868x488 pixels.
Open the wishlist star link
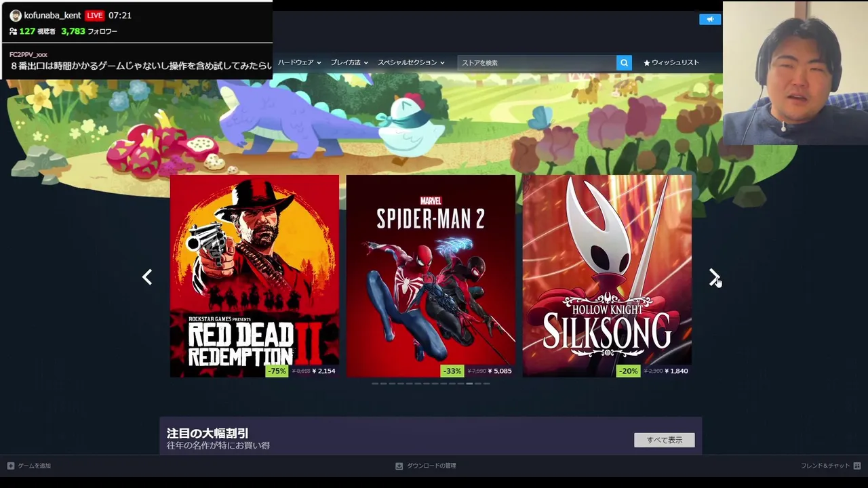point(671,62)
